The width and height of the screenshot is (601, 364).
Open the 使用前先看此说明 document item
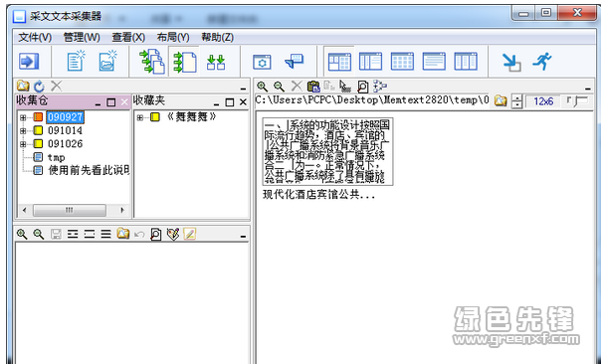point(89,170)
